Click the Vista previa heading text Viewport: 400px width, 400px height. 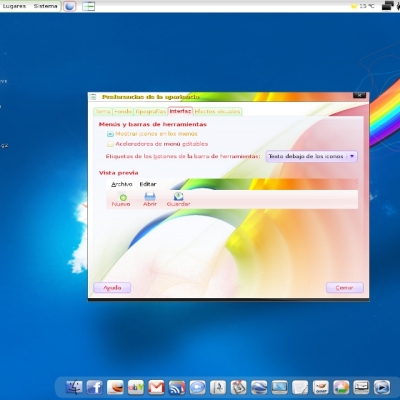tap(118, 173)
